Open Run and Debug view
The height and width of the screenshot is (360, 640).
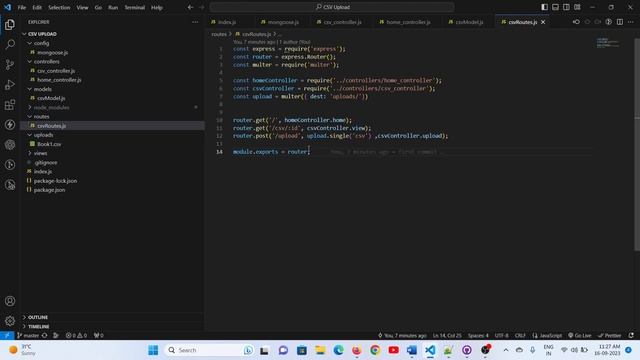pos(10,84)
